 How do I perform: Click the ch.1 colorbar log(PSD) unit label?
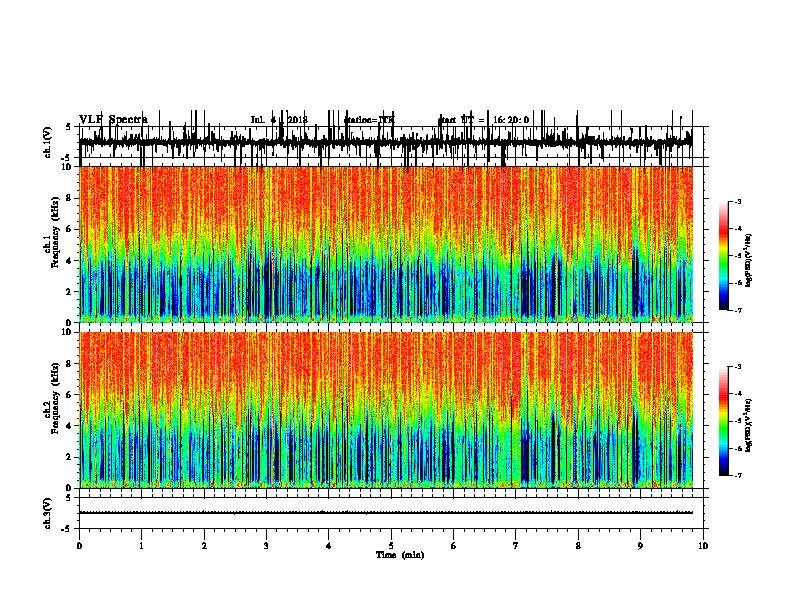(749, 260)
